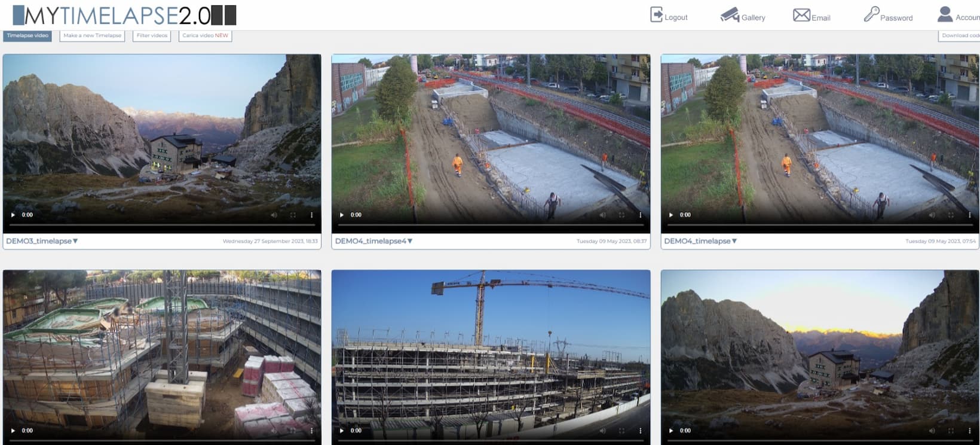Seek the DEMO4_timelapse4 video progress bar
This screenshot has height=445, width=980.
[x=491, y=225]
